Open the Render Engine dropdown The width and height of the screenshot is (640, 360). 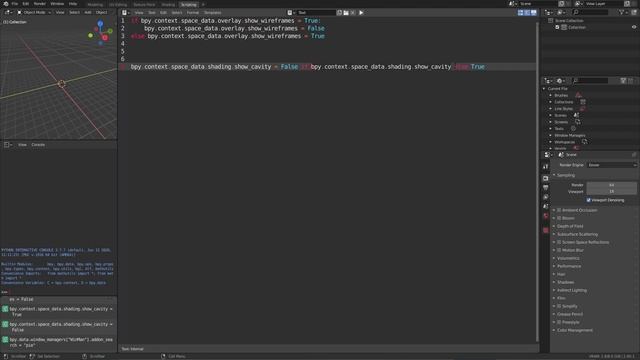[611, 165]
